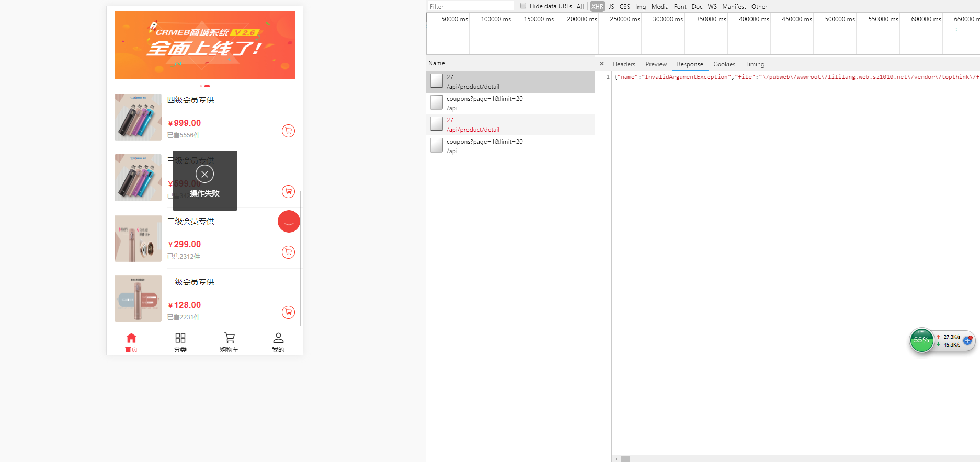Image resolution: width=980 pixels, height=462 pixels.
Task: Open the Response tab
Action: [690, 64]
